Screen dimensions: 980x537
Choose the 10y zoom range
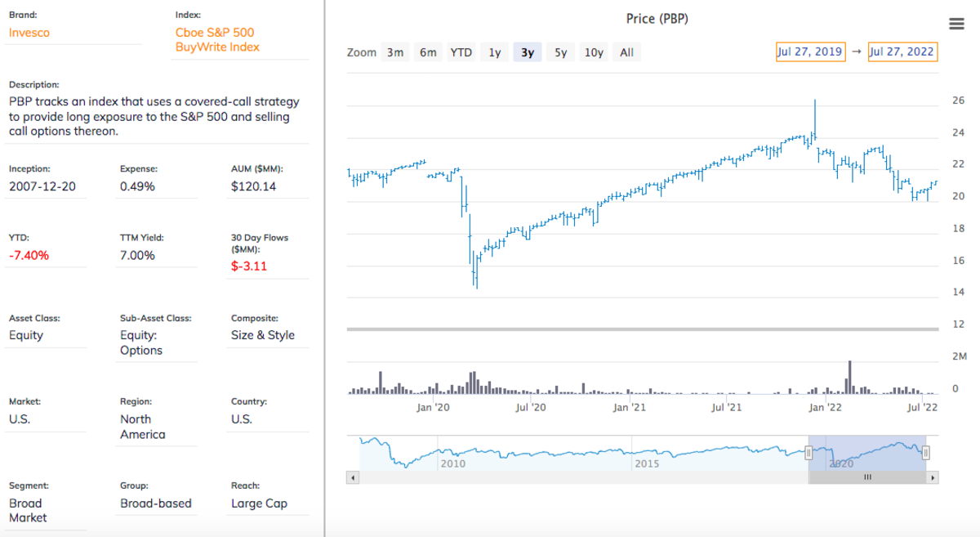[594, 52]
